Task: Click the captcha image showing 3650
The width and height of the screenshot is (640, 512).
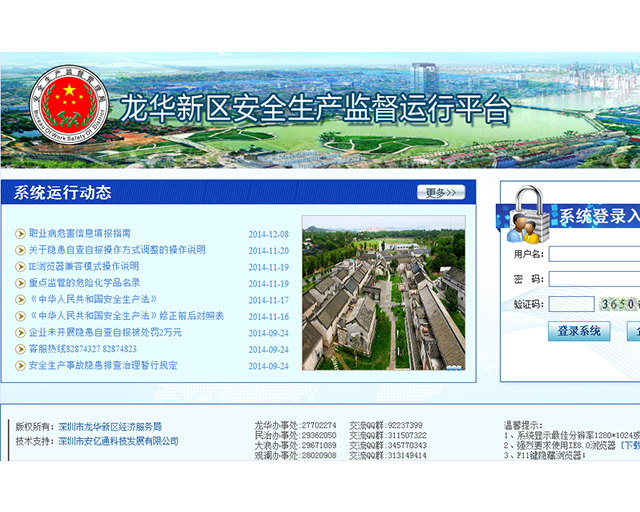Action: point(620,304)
